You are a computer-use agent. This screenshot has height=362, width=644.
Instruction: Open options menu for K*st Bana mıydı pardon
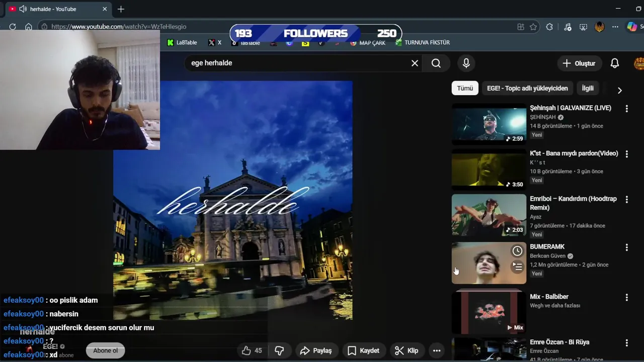(x=626, y=154)
